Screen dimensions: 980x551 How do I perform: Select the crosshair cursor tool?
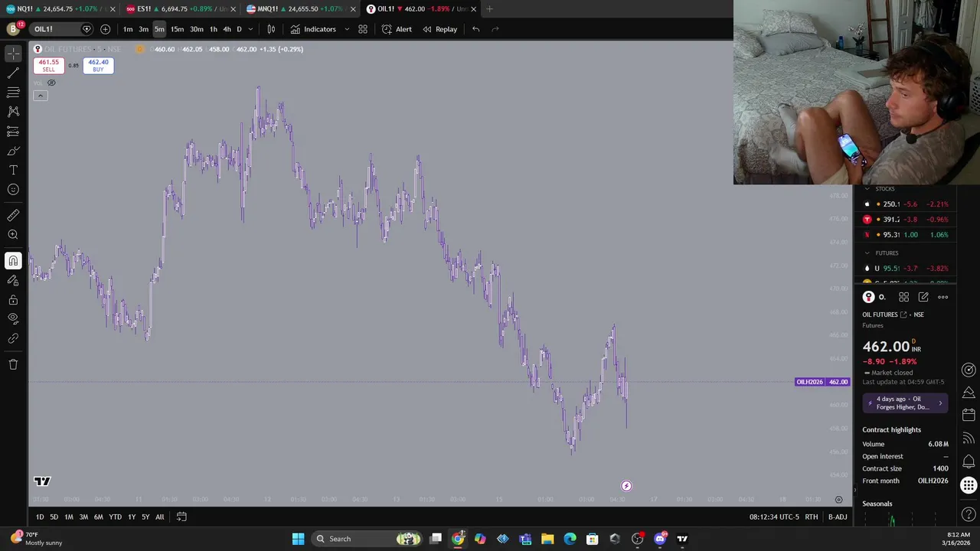[x=13, y=54]
